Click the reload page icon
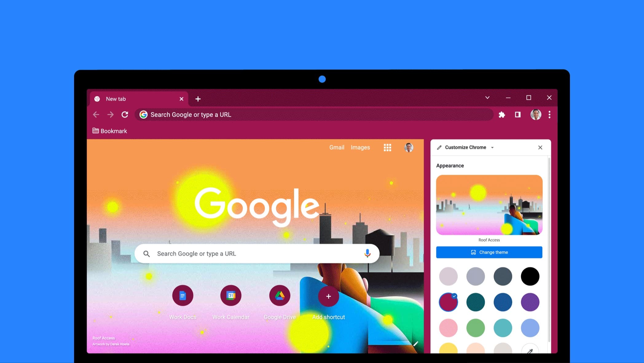 pyautogui.click(x=125, y=115)
